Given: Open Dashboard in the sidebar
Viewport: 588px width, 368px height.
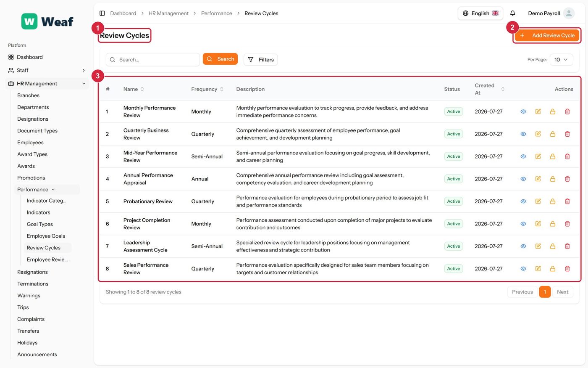Looking at the screenshot, I should click(x=47, y=57).
